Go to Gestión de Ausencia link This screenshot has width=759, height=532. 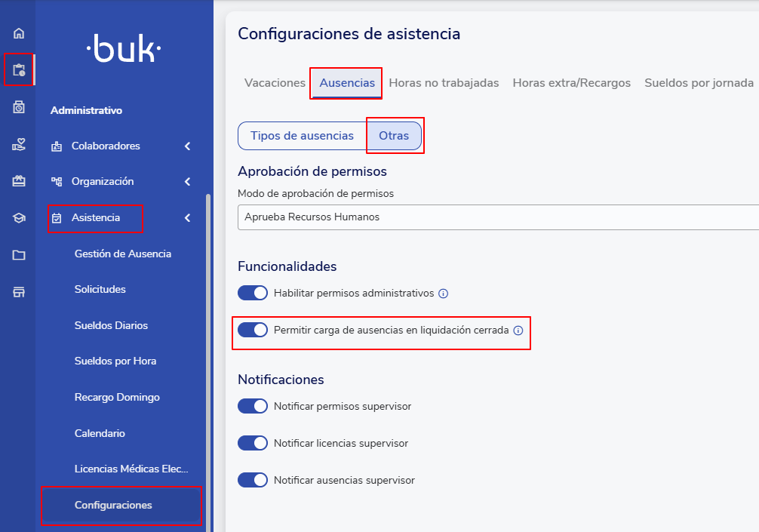pyautogui.click(x=123, y=254)
